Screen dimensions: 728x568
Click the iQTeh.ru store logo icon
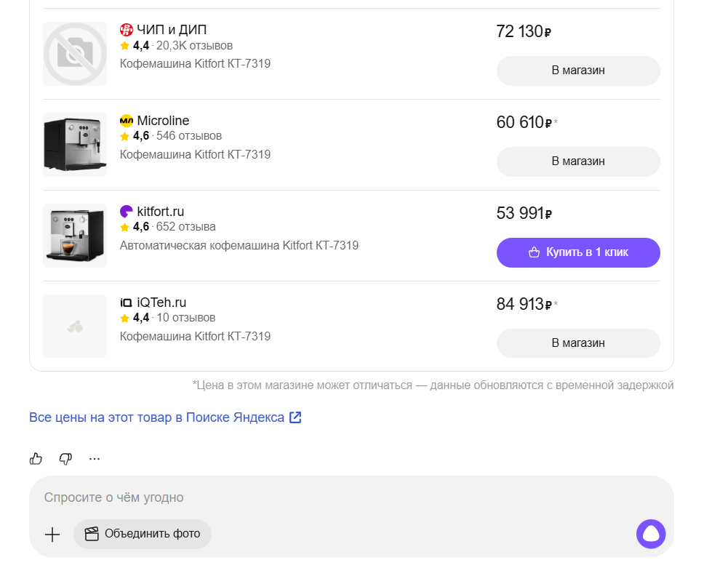pos(127,303)
